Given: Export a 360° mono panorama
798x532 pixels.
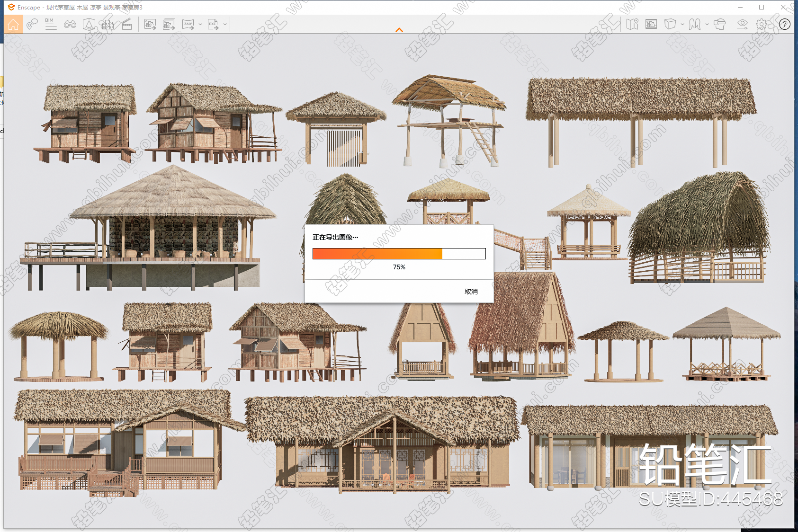Looking at the screenshot, I should click(188, 24).
